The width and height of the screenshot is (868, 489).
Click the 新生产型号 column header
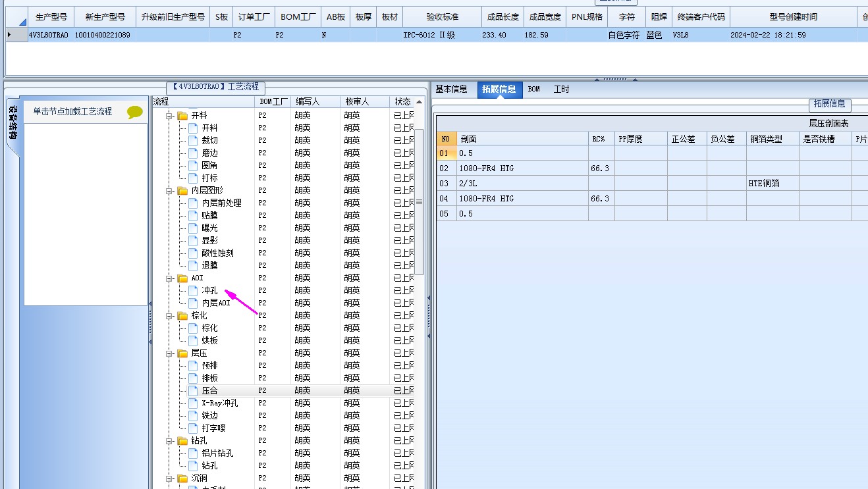pyautogui.click(x=105, y=17)
